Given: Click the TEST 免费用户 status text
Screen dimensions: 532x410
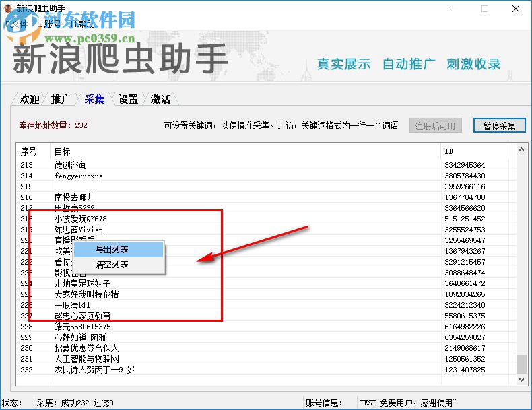Looking at the screenshot, I should point(408,403).
